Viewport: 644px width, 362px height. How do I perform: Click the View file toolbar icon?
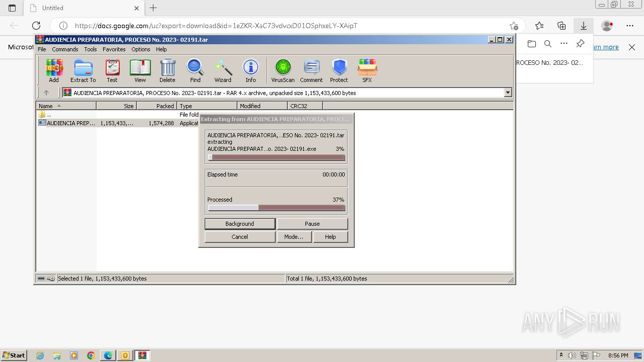tap(140, 70)
